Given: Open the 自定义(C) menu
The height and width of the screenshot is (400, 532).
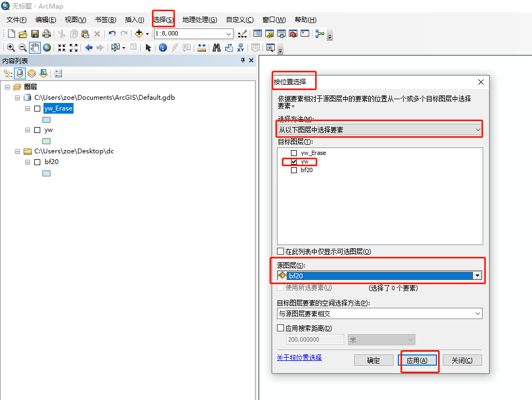Looking at the screenshot, I should click(240, 20).
